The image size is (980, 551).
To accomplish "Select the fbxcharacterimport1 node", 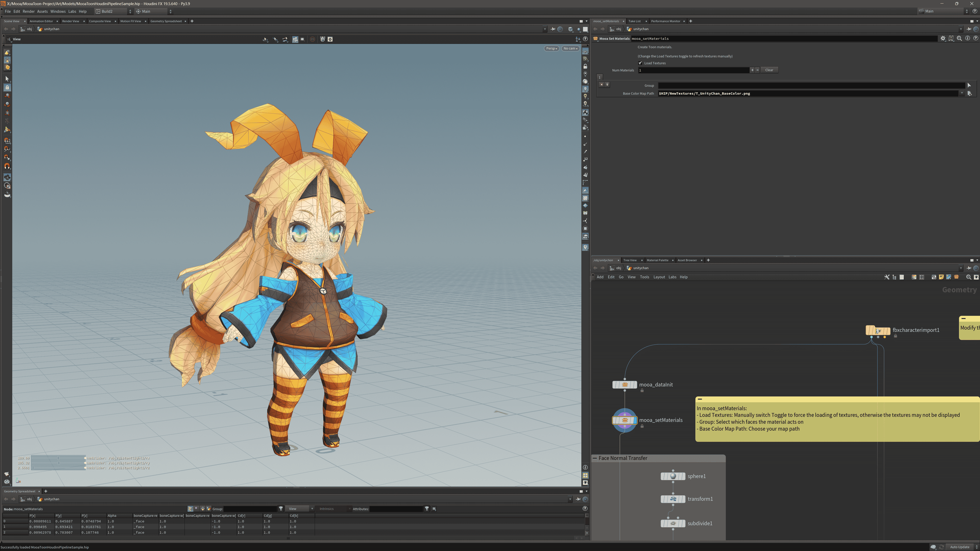I will [878, 330].
